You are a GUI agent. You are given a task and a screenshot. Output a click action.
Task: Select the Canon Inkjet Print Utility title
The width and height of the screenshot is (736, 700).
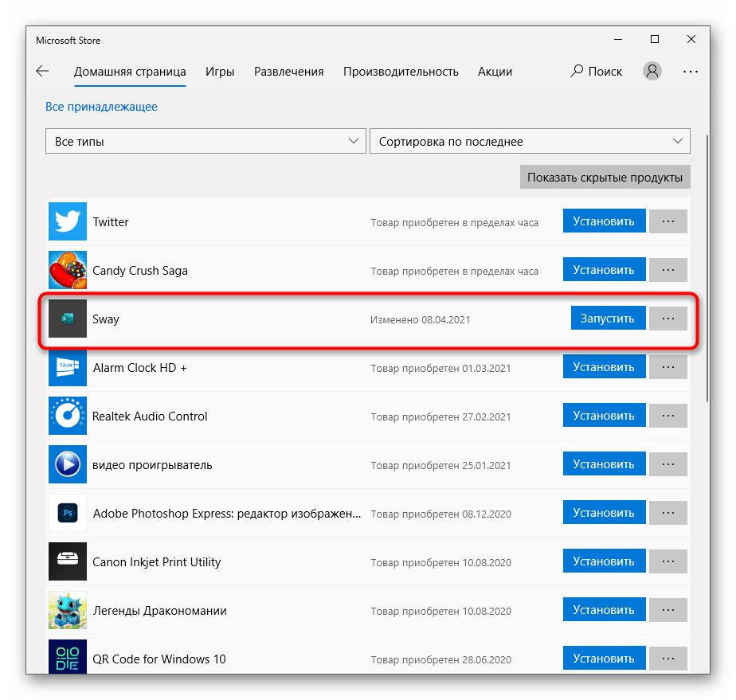point(156,562)
